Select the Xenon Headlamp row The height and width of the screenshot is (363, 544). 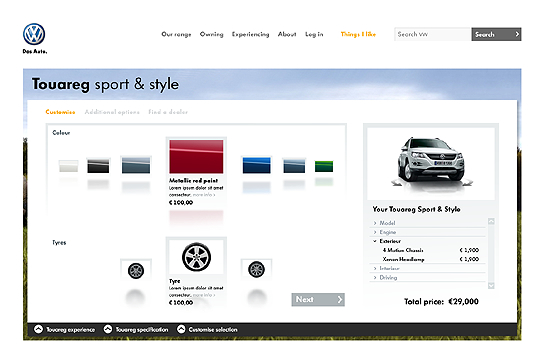point(430,259)
